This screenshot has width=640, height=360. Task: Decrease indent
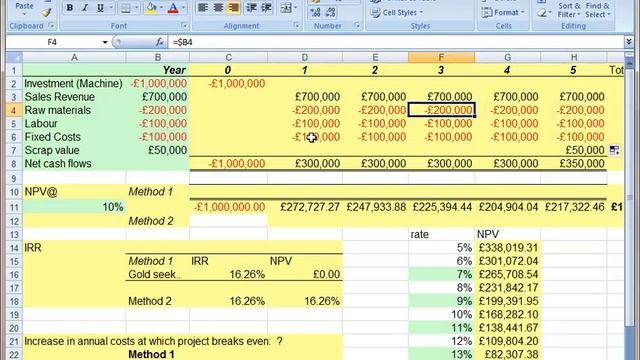point(252,8)
